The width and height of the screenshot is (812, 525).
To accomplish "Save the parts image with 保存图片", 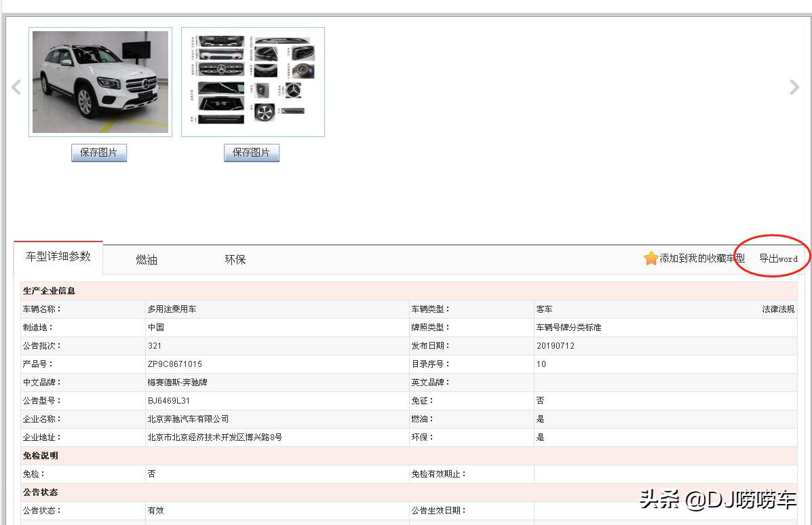I will (x=252, y=153).
